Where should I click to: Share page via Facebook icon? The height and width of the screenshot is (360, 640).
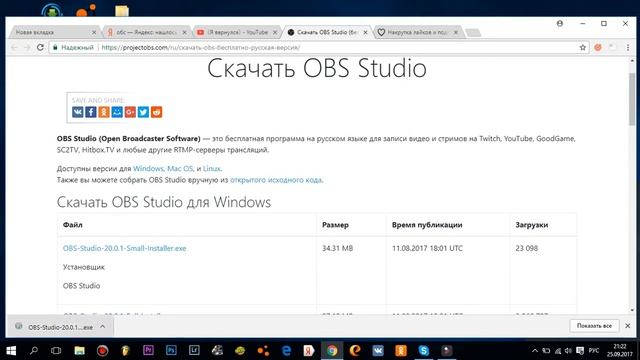tap(91, 112)
